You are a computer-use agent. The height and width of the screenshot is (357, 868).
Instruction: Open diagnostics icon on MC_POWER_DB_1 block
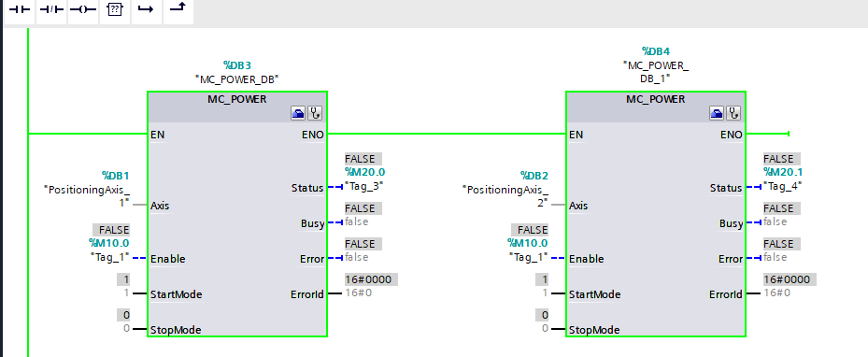733,114
